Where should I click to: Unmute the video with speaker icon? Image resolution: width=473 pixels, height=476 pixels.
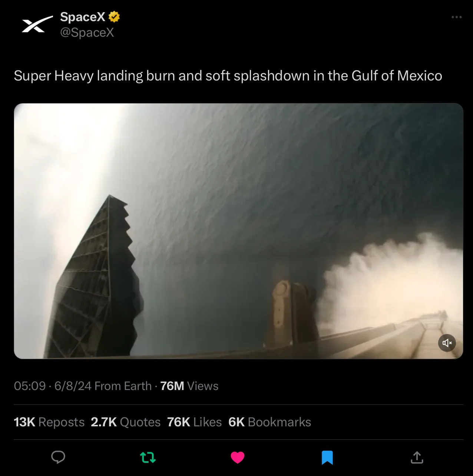pyautogui.click(x=447, y=343)
